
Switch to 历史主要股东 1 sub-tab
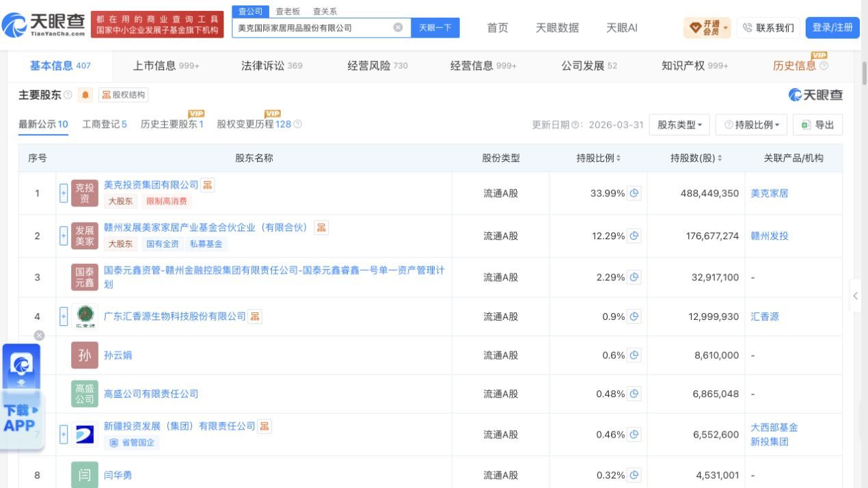coord(172,124)
